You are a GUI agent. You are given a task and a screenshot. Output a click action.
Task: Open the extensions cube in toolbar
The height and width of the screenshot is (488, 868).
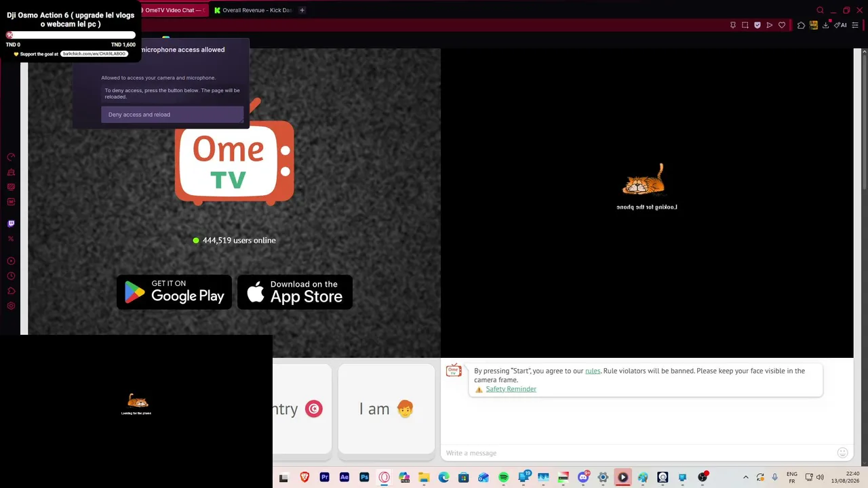[801, 25]
